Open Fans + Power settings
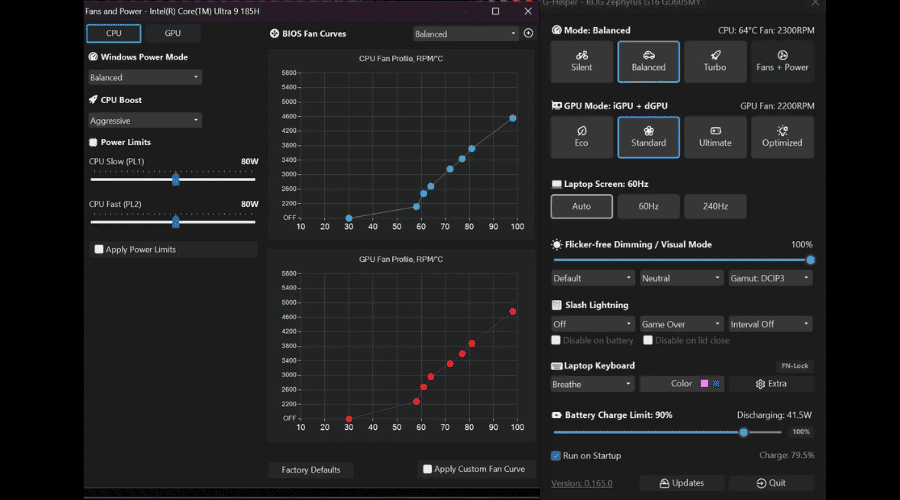This screenshot has height=500, width=900. point(782,61)
